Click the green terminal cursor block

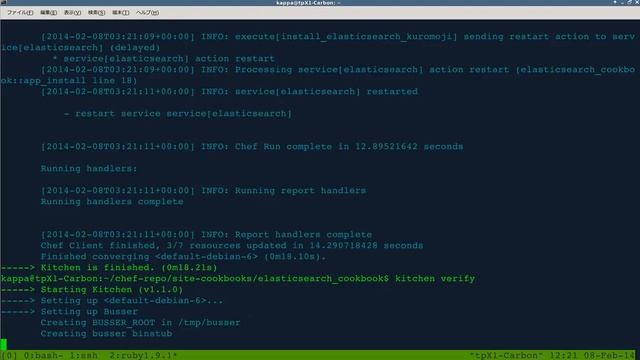(x=3, y=344)
